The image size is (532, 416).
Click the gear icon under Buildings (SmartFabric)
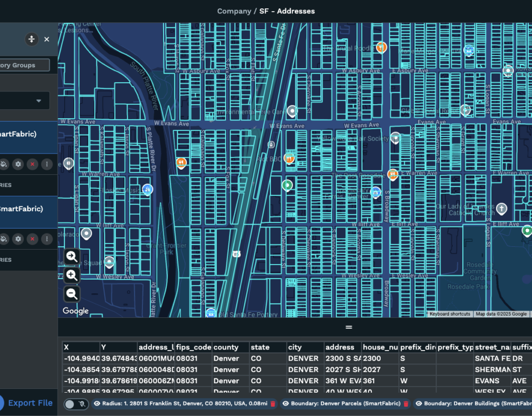(x=18, y=239)
